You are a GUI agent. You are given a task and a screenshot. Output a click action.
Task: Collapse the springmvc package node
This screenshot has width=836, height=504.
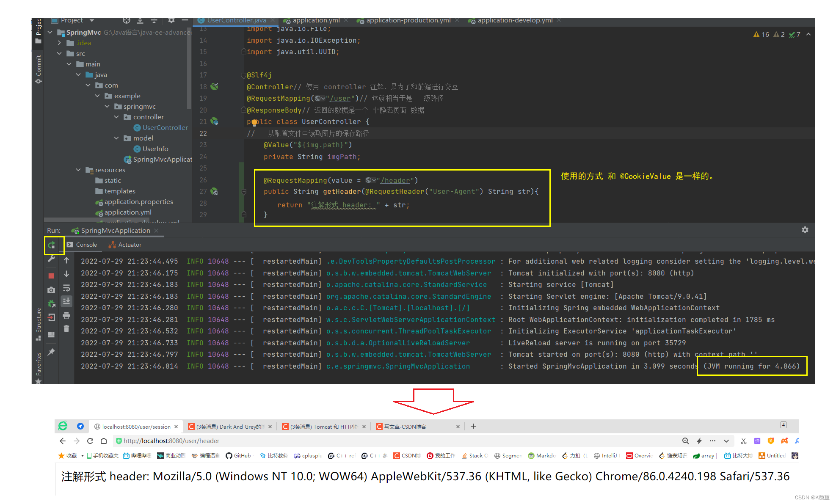[107, 106]
